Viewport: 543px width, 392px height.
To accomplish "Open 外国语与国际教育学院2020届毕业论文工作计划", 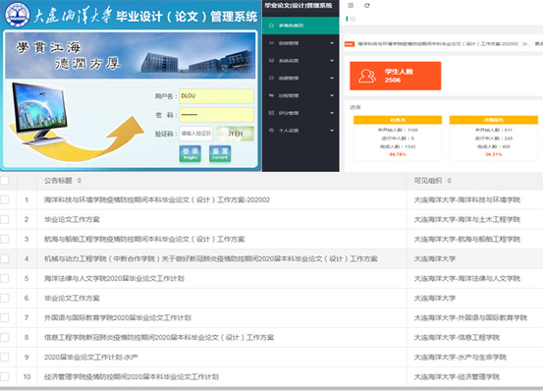I will (118, 318).
